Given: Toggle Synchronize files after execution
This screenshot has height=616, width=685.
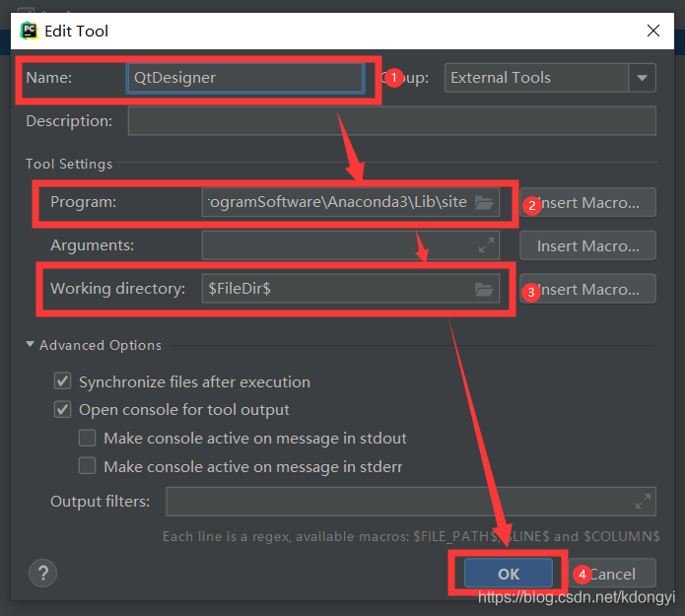Looking at the screenshot, I should (63, 381).
